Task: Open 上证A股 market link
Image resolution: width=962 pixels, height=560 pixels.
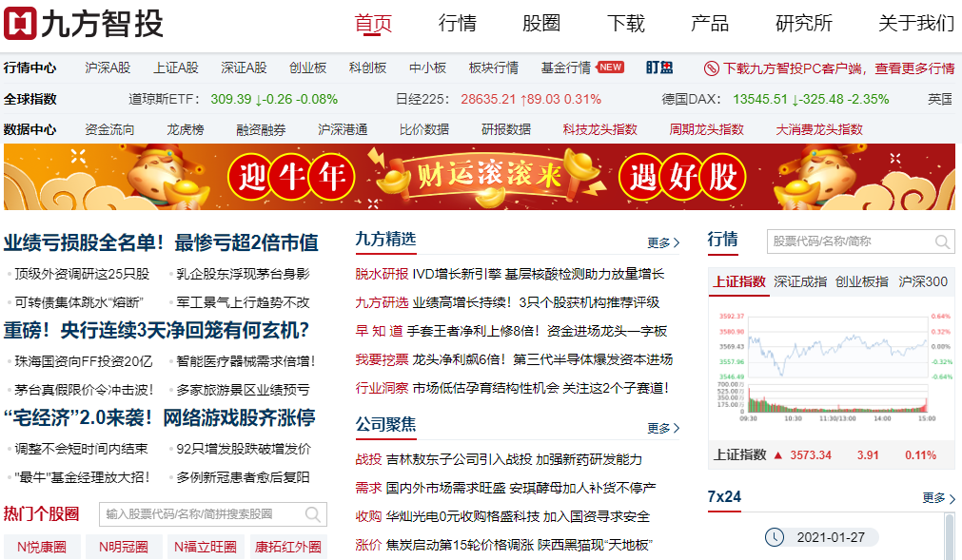Action: tap(175, 68)
